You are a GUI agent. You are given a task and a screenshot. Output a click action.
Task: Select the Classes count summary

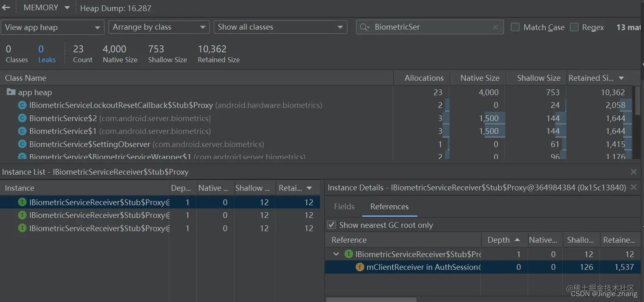[17, 54]
